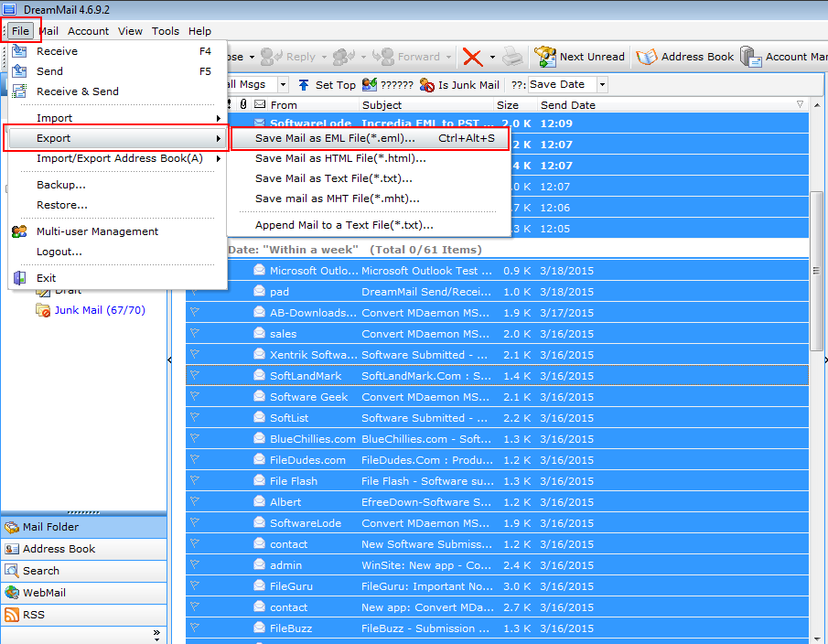The width and height of the screenshot is (828, 644).
Task: Click the envelope status column header
Action: click(x=260, y=104)
